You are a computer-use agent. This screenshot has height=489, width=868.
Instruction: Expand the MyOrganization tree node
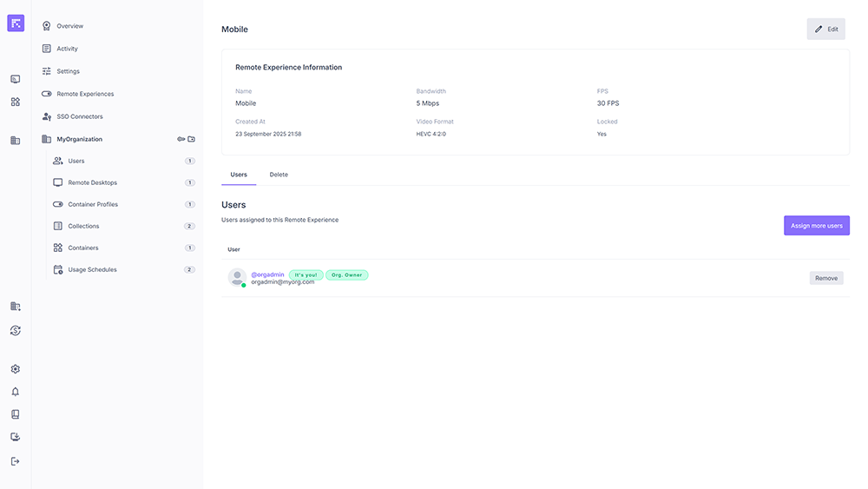click(79, 139)
